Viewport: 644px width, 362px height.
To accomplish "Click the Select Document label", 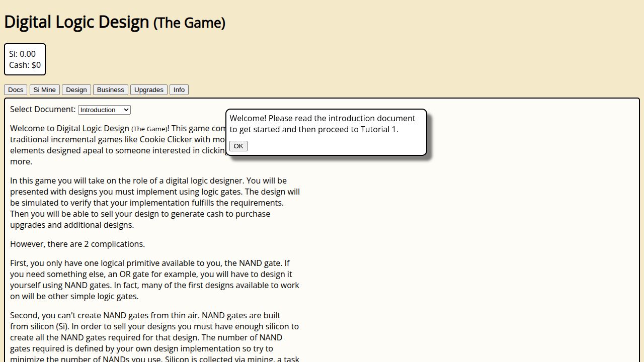I will click(43, 109).
